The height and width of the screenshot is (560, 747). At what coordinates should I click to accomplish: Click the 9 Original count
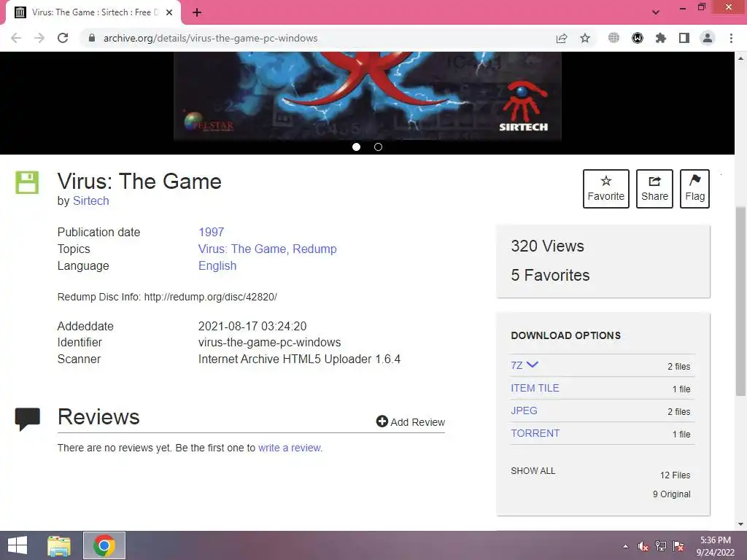click(x=672, y=494)
